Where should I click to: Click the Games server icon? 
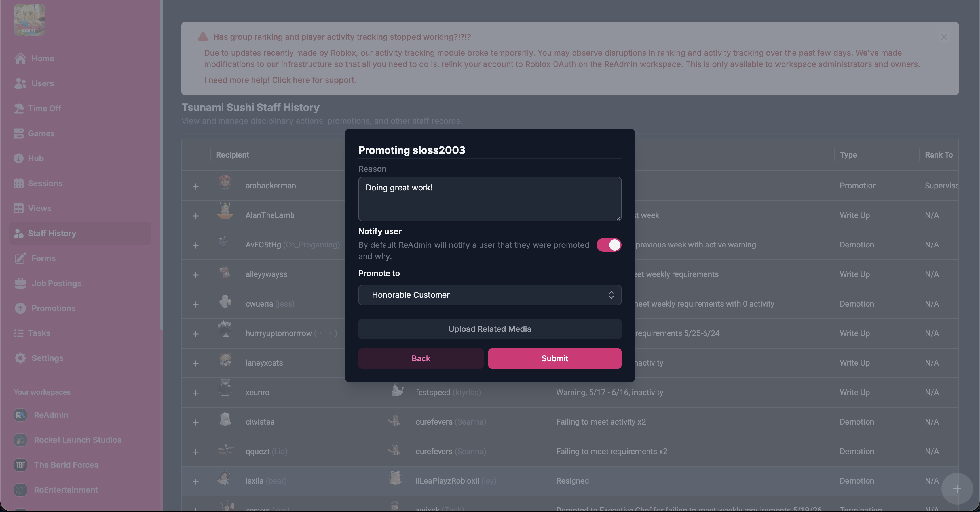click(19, 134)
